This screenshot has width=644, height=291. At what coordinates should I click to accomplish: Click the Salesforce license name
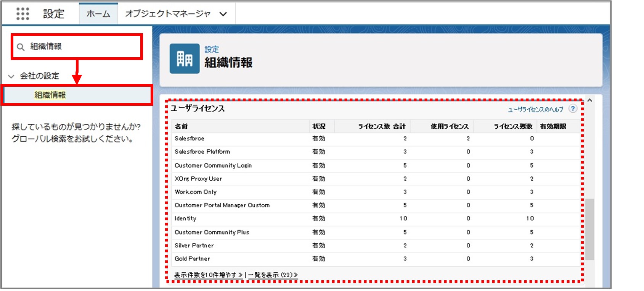pyautogui.click(x=190, y=139)
